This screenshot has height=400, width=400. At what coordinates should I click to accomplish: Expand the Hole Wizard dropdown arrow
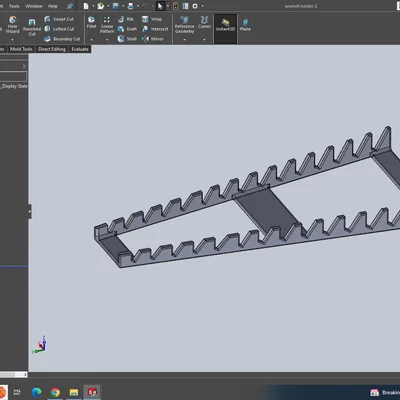(12, 40)
